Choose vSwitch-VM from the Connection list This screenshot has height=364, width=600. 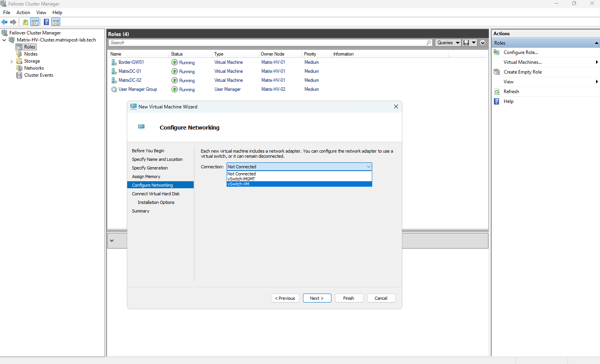click(x=299, y=184)
